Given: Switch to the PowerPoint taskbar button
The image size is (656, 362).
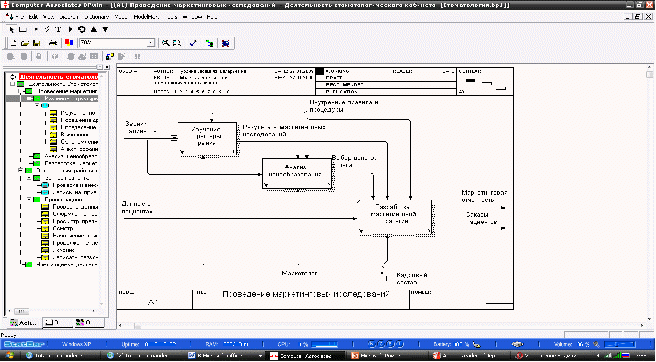Looking at the screenshot, I should [388, 355].
